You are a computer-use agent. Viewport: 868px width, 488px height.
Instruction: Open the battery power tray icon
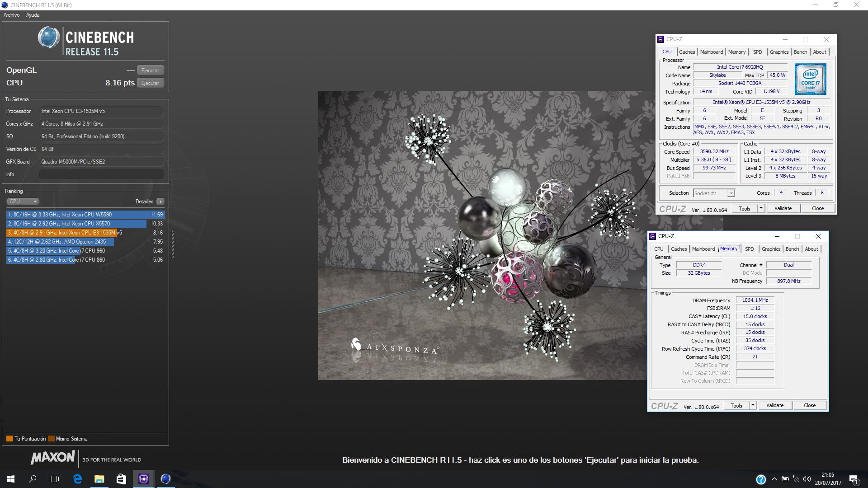point(785,479)
